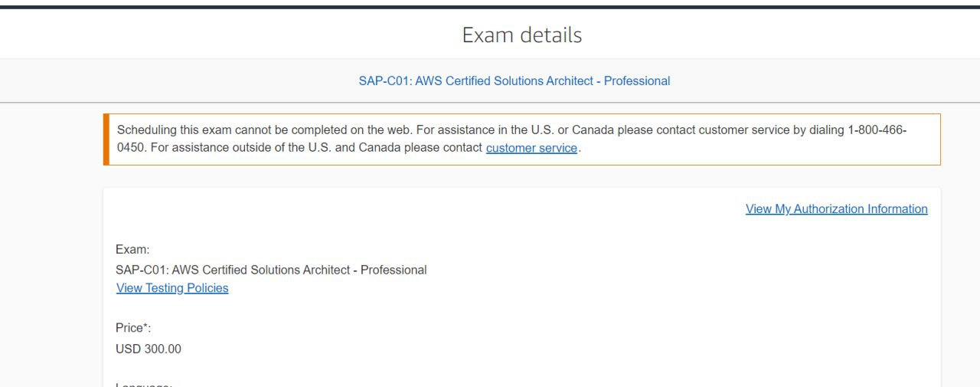
Task: Follow the customer service link
Action: [531, 148]
